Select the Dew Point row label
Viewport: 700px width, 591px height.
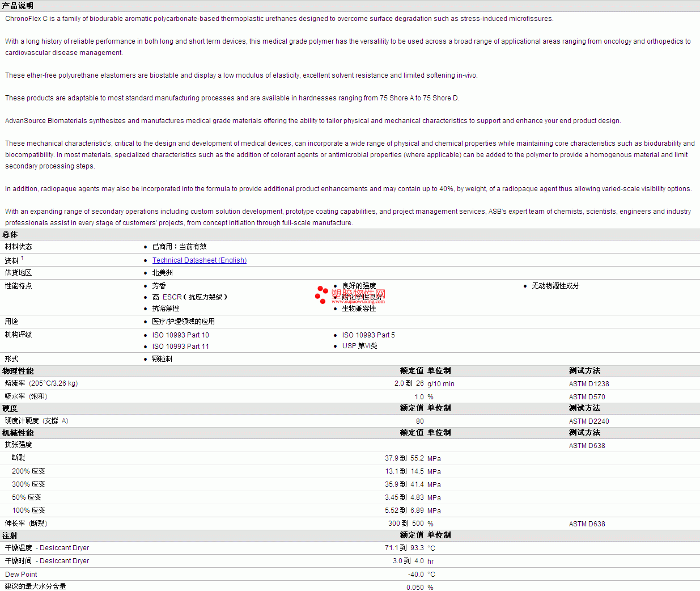pos(21,575)
